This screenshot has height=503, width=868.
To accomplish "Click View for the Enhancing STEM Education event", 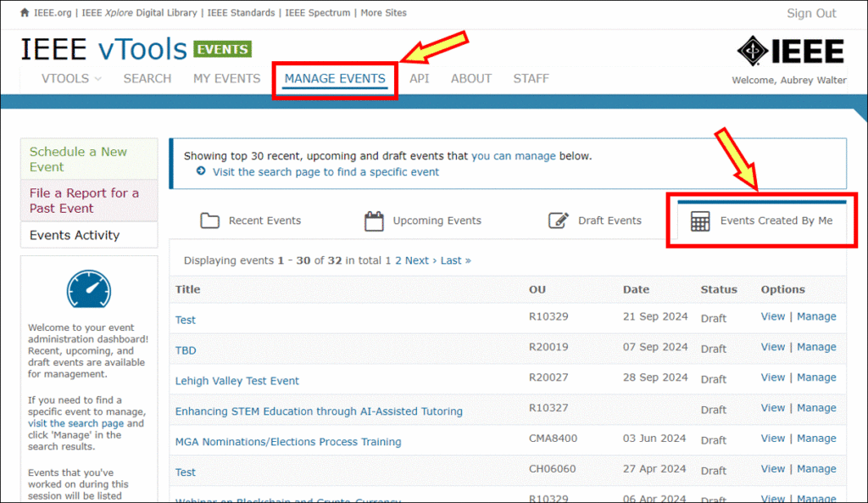I will tap(773, 408).
